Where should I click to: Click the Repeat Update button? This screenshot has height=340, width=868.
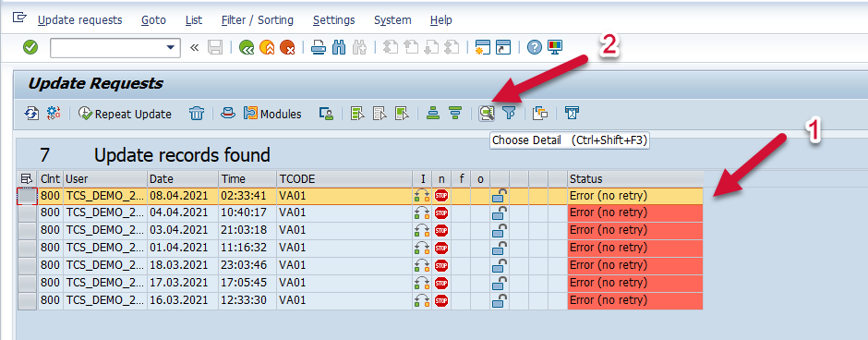[x=125, y=114]
